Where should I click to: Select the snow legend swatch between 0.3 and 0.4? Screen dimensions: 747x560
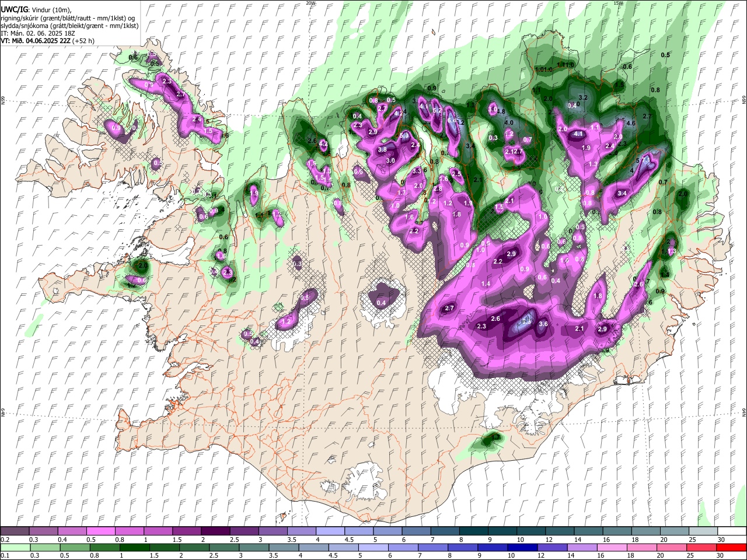point(43,531)
